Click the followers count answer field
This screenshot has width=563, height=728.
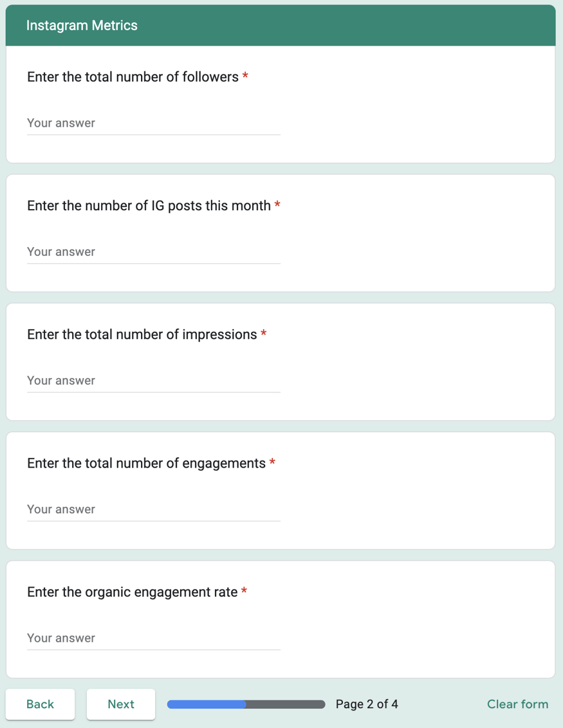click(153, 123)
